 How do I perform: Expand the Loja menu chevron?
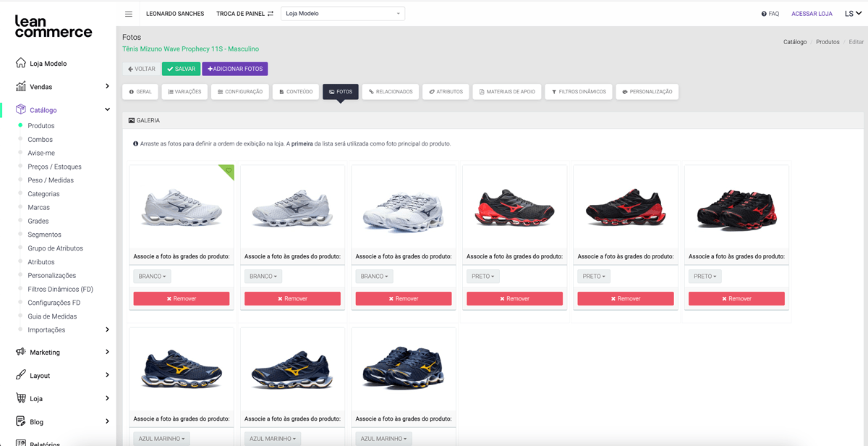pos(107,398)
